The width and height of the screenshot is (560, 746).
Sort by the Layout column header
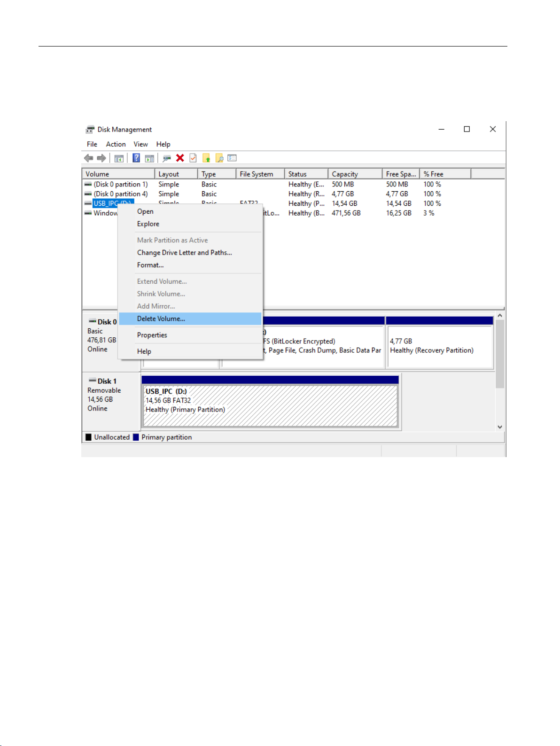(176, 174)
